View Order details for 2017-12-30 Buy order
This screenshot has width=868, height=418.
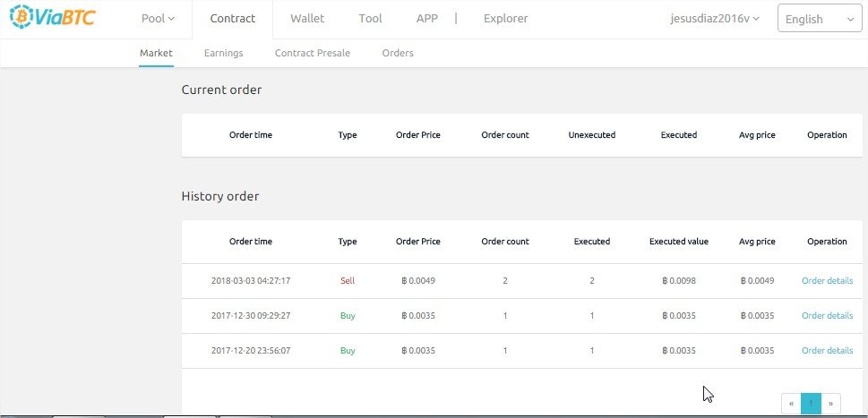[x=827, y=316]
